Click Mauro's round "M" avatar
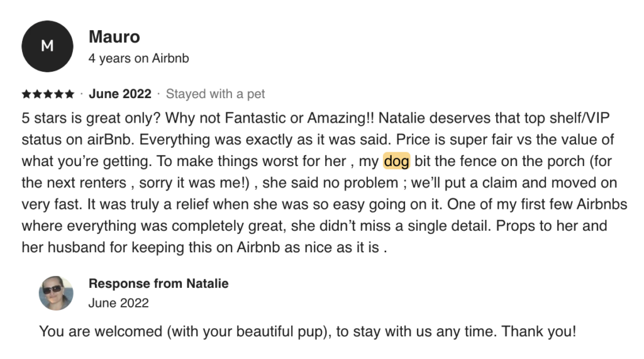 [x=48, y=46]
